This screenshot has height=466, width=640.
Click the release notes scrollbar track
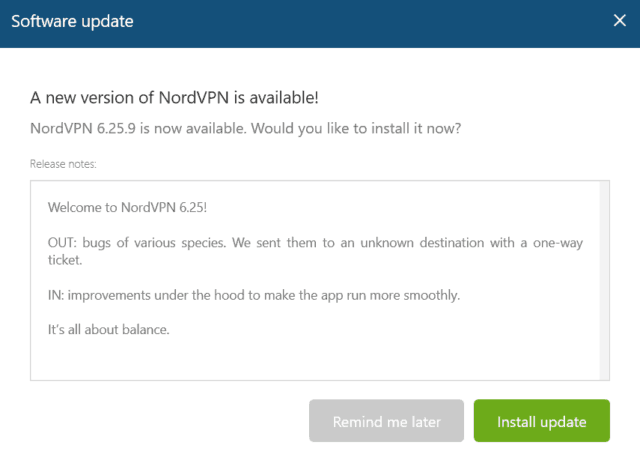click(x=604, y=280)
